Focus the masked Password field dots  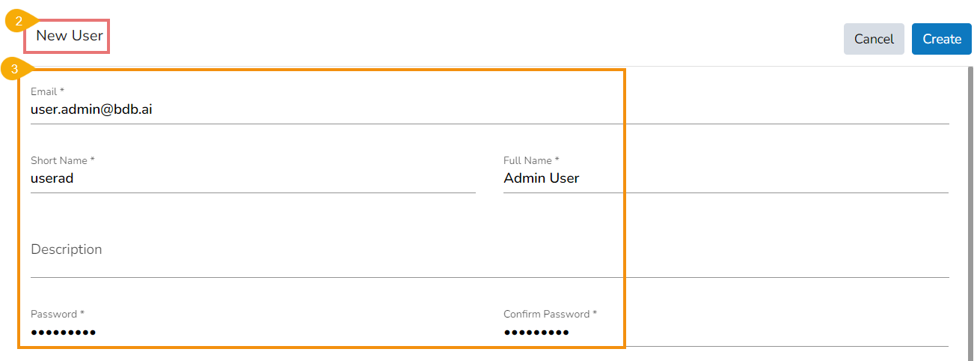point(64,333)
